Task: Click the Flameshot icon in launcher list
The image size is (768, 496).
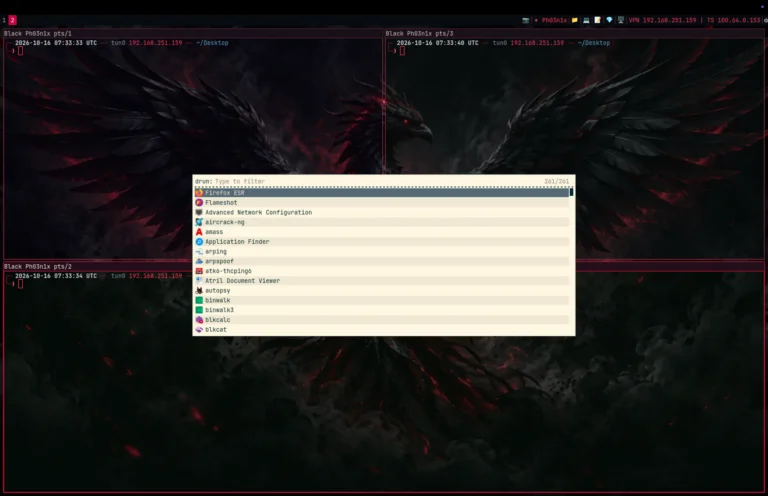Action: point(199,203)
